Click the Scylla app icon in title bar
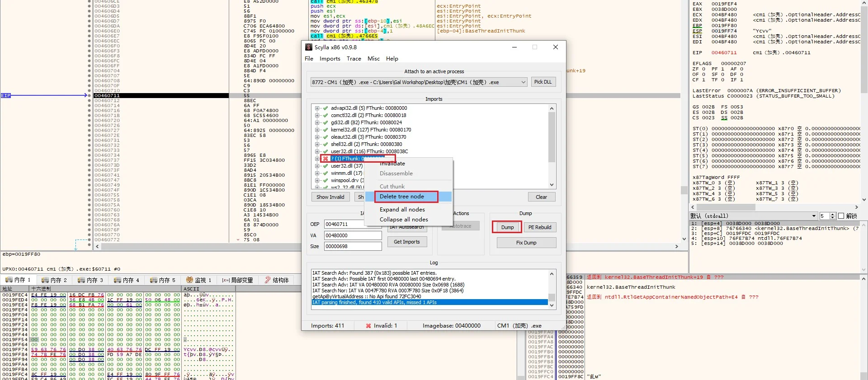Screen dimensions: 868x380 click(309, 47)
